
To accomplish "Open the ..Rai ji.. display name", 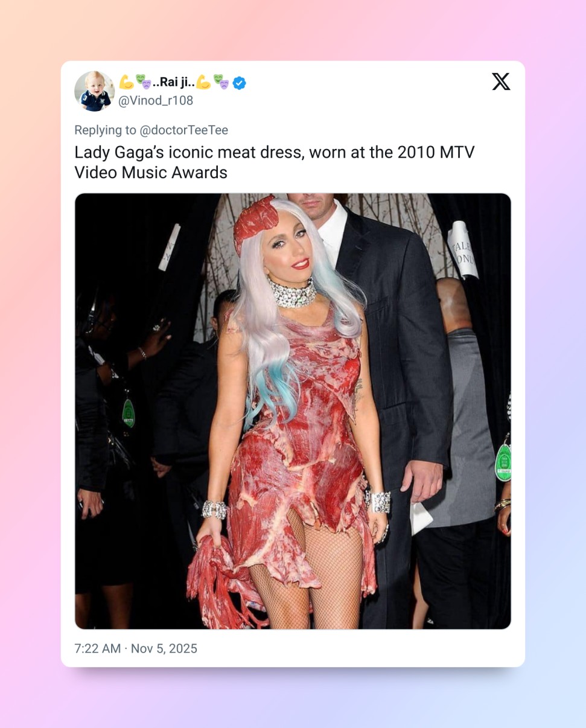I will pos(174,83).
